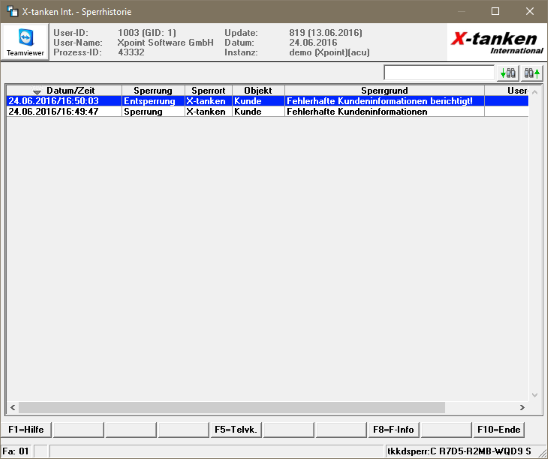548x459 pixels.
Task: Launch the Teamviewer icon button
Action: [x=25, y=42]
